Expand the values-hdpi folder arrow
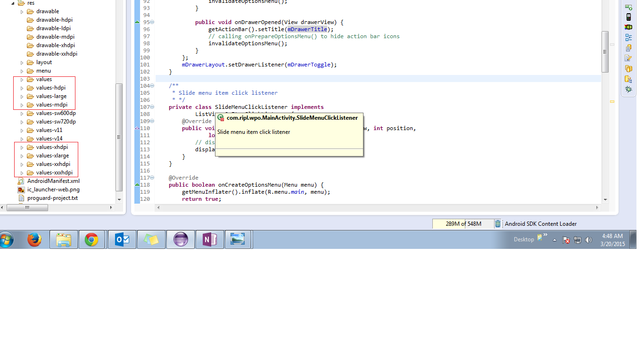 coord(22,88)
